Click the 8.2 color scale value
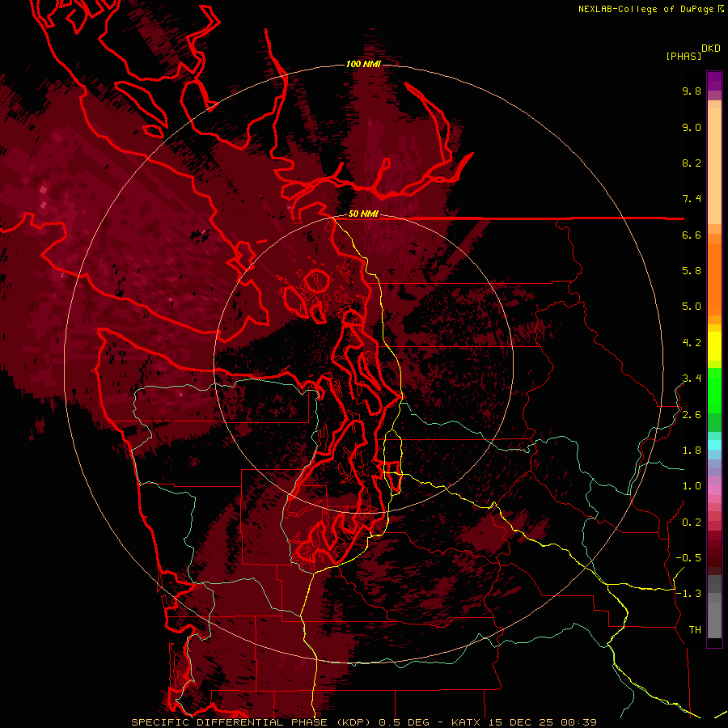 pos(692,163)
